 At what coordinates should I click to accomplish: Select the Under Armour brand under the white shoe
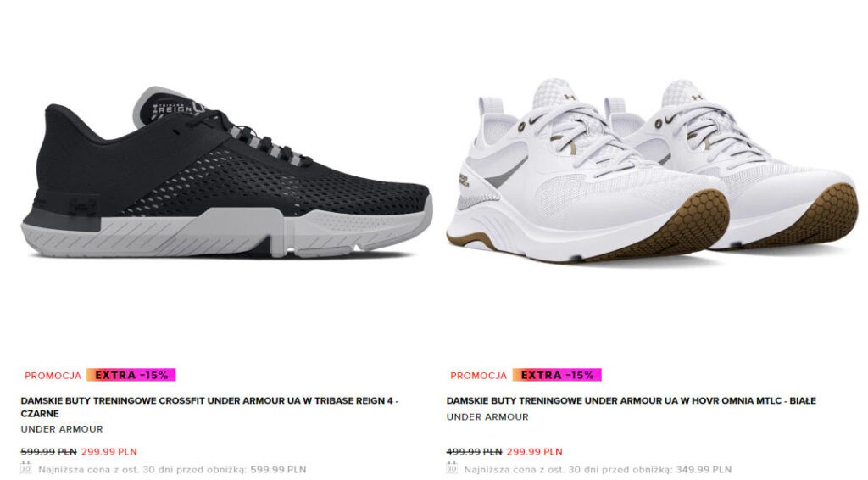[x=487, y=417]
